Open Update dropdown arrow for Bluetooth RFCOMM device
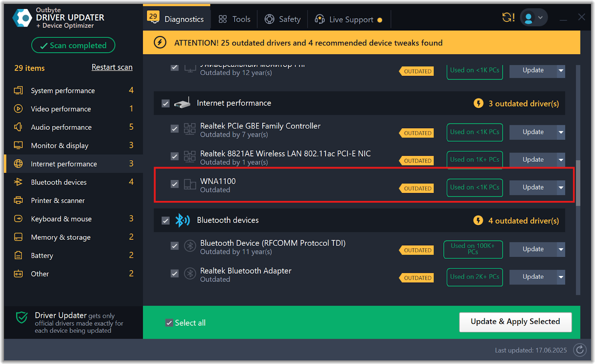The height and width of the screenshot is (364, 595). 561,249
